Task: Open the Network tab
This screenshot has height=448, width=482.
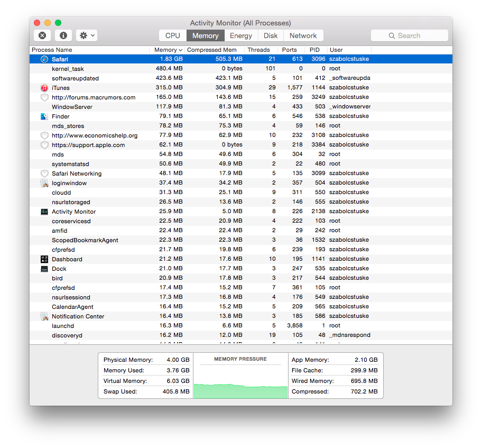Action: [x=303, y=35]
